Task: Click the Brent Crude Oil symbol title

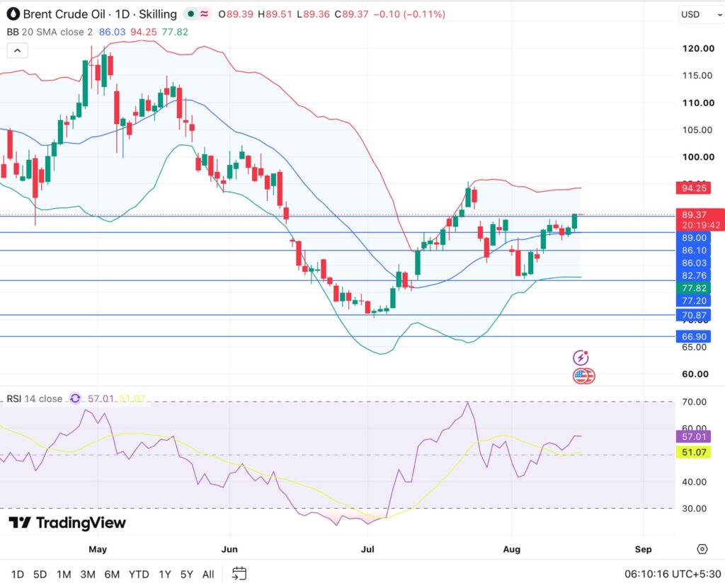Action: coord(99,14)
